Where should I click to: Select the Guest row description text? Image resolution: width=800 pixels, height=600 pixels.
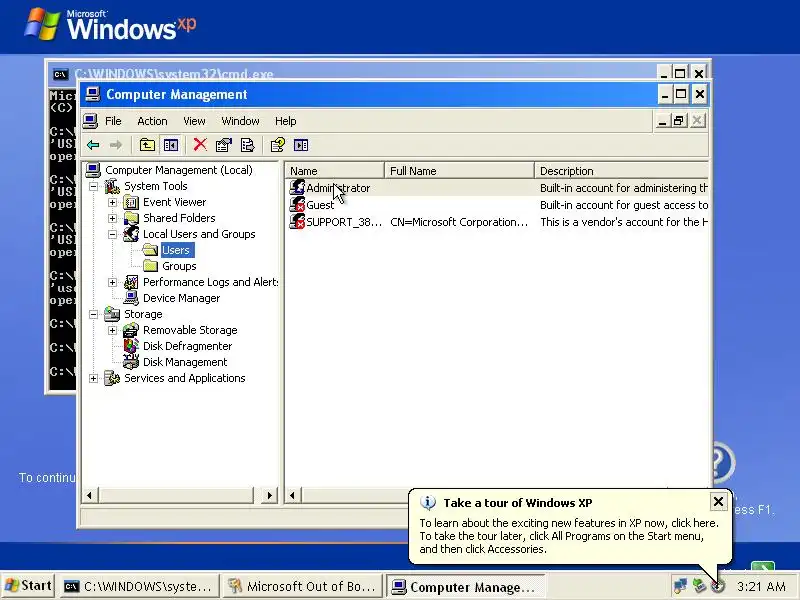(623, 205)
